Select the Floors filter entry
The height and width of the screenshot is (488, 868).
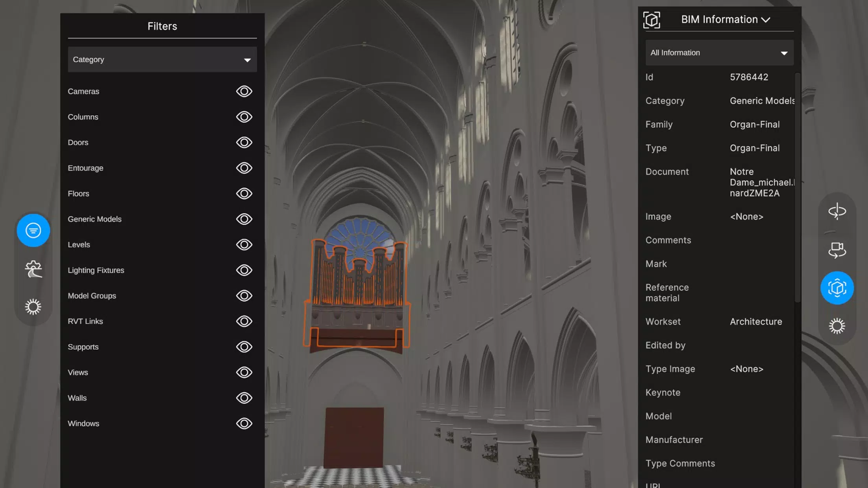tap(78, 194)
